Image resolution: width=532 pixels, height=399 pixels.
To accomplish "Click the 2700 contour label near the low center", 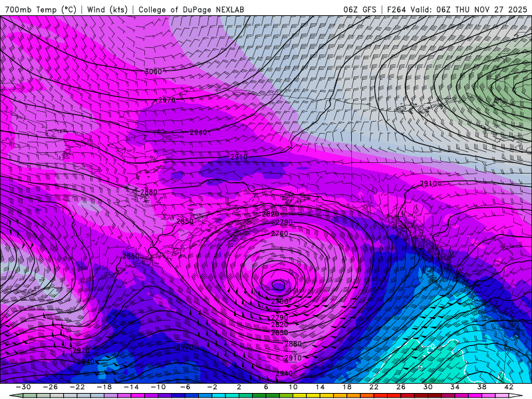I will coord(279,301).
